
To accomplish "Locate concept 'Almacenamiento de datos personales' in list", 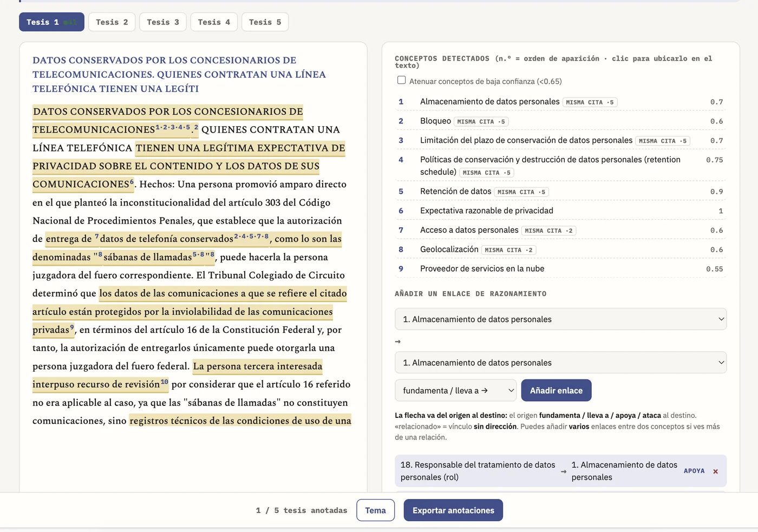I will 560,102.
